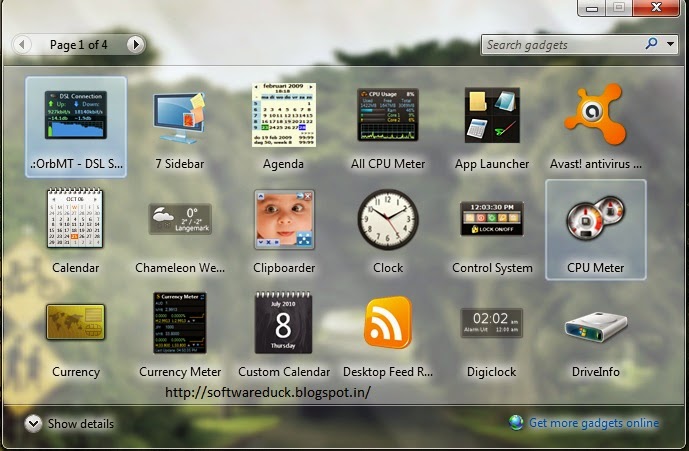Click the search magnifier icon
Image resolution: width=689 pixels, height=451 pixels.
(651, 44)
